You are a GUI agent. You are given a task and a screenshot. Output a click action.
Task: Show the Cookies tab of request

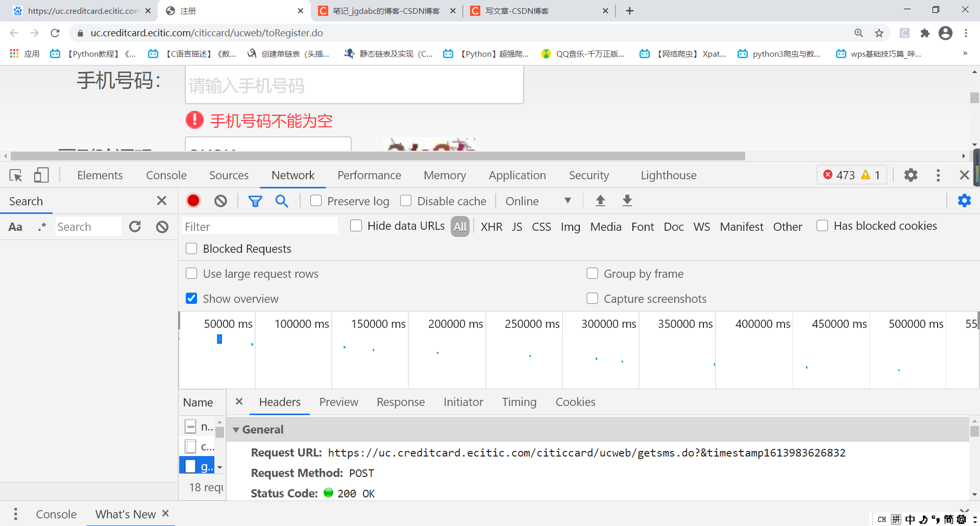(x=575, y=402)
